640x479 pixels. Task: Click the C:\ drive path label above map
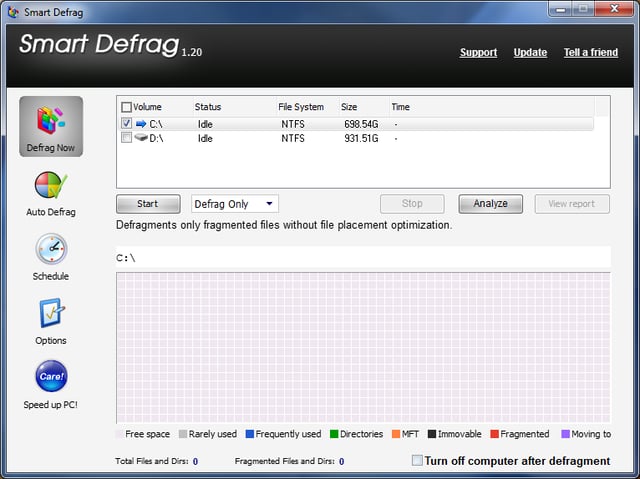click(126, 258)
